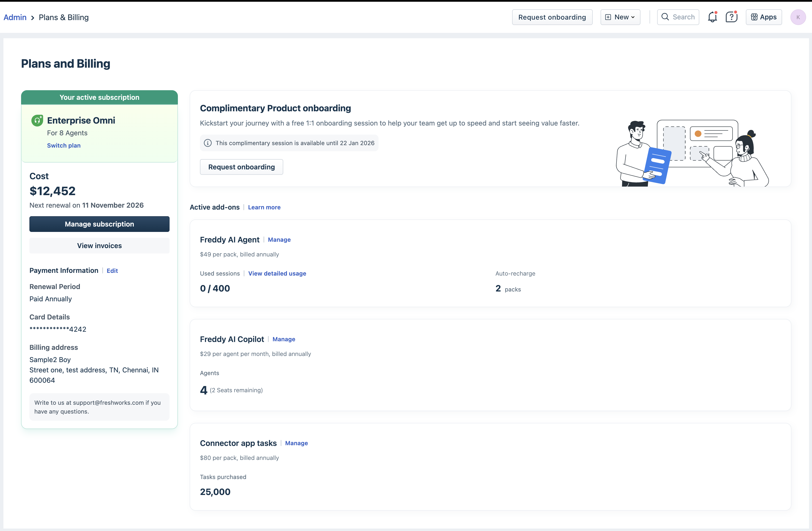
Task: Manage the Freddy AI Agent add-on
Action: click(x=279, y=240)
